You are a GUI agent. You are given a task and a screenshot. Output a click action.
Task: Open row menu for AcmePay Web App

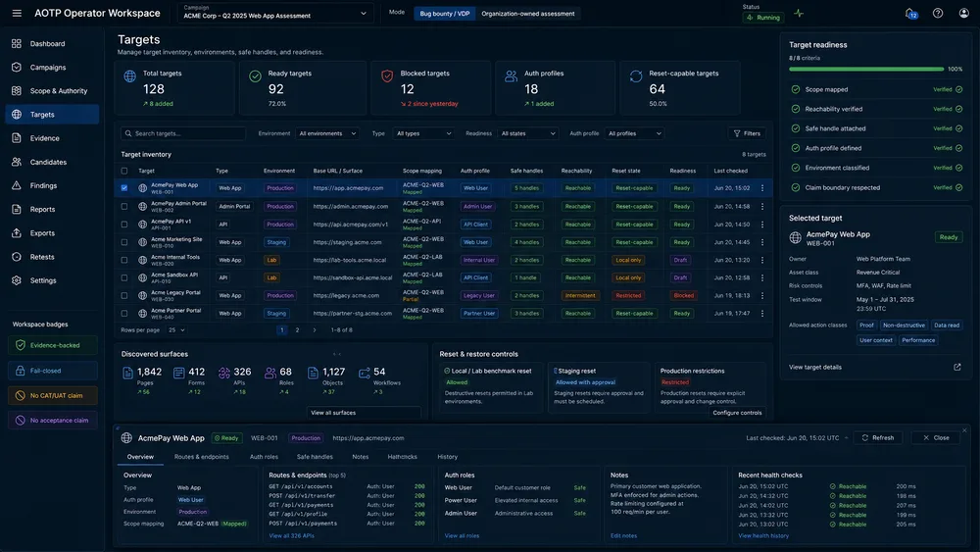[762, 188]
